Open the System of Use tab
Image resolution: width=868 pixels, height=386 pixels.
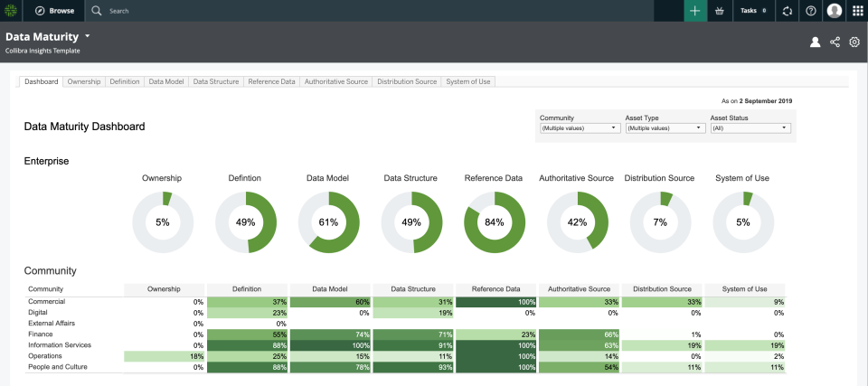(468, 81)
